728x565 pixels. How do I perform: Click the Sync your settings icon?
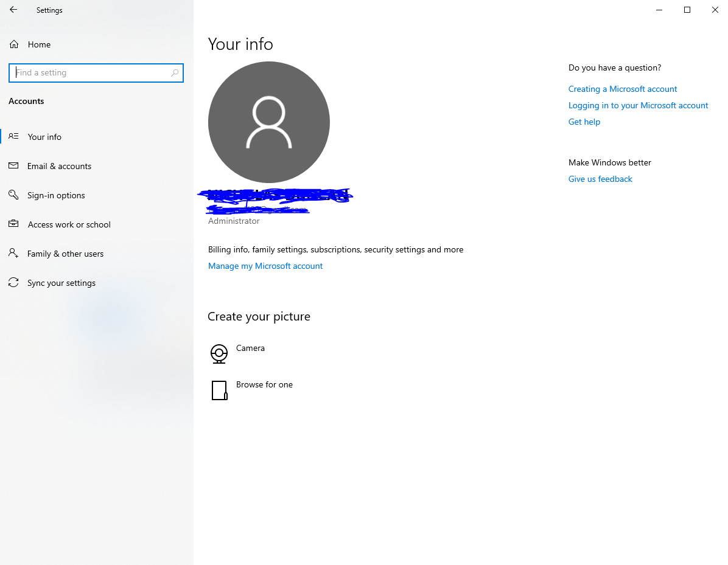(13, 283)
